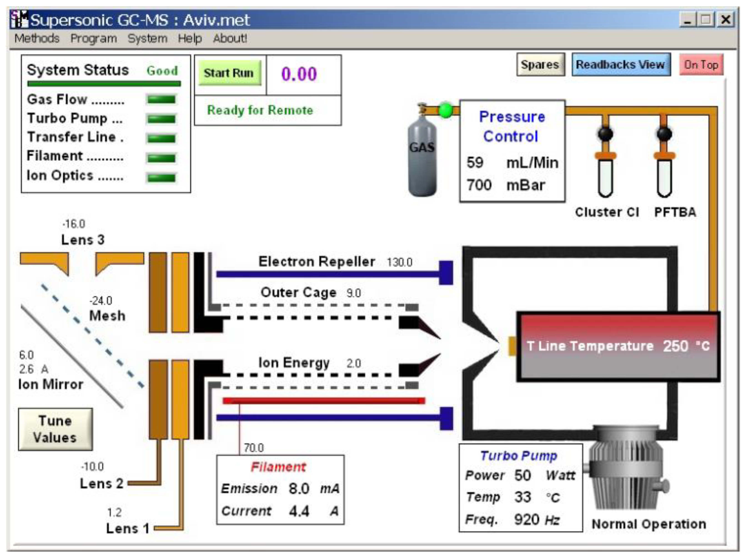Open the Help menu
This screenshot has width=746, height=560.
190,38
